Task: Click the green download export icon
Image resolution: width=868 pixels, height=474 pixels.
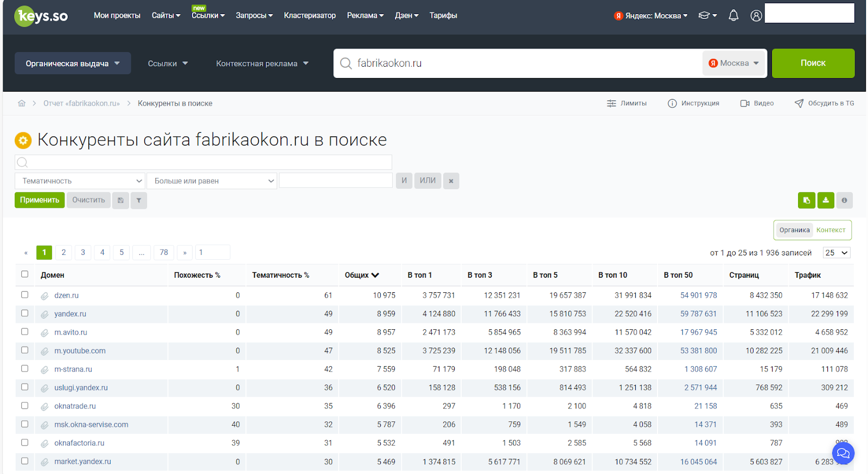Action: [x=826, y=200]
